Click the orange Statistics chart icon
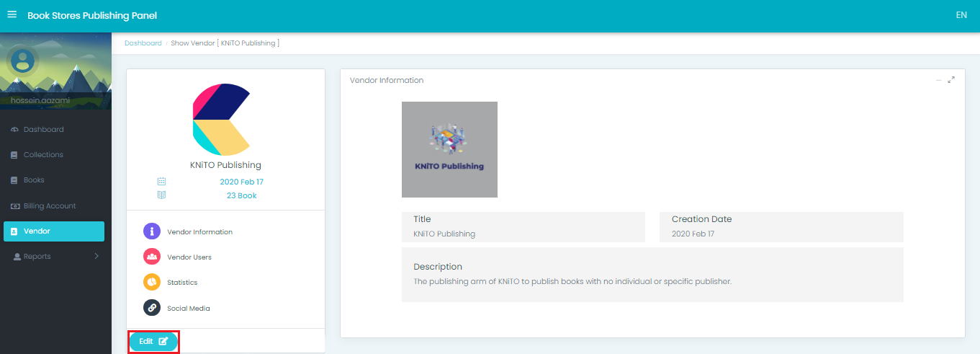The image size is (980, 354). pos(152,282)
